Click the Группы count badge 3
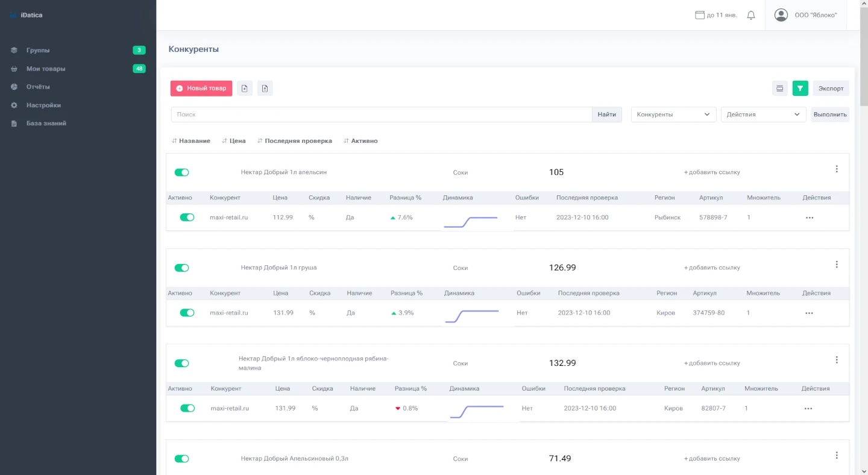Screen dimensions: 868x475 (139, 51)
